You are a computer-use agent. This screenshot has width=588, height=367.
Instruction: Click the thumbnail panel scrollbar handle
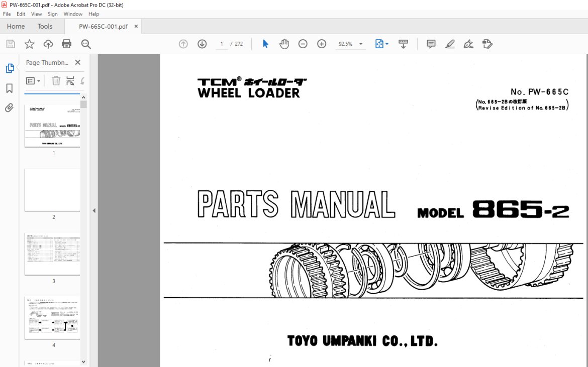coord(83,104)
